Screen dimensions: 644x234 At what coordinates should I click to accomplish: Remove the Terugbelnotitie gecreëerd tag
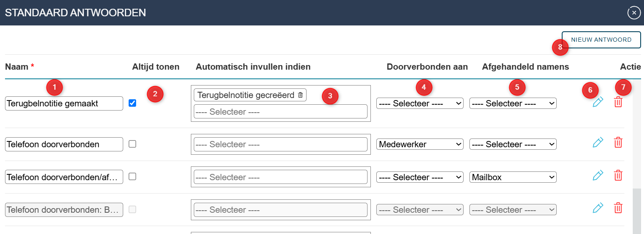(x=300, y=95)
